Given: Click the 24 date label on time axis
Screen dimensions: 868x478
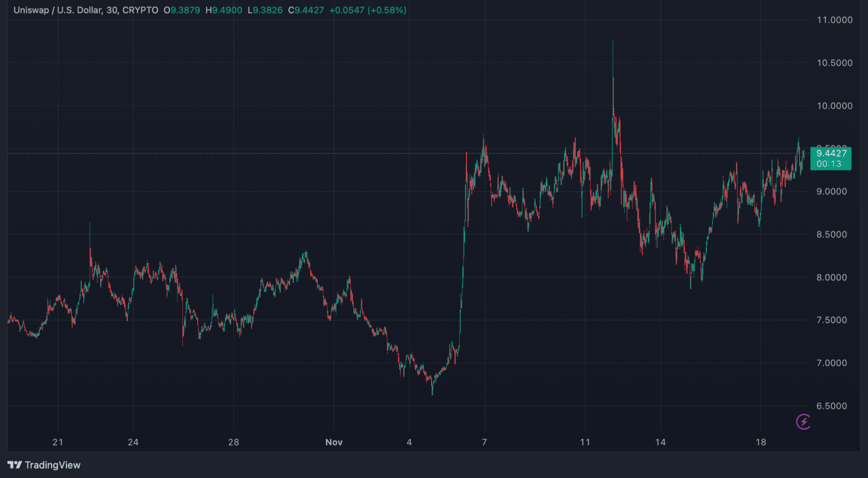Looking at the screenshot, I should 133,442.
